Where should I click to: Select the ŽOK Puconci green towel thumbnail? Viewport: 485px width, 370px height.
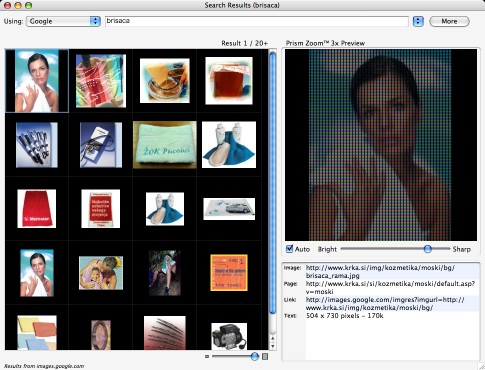pos(165,145)
